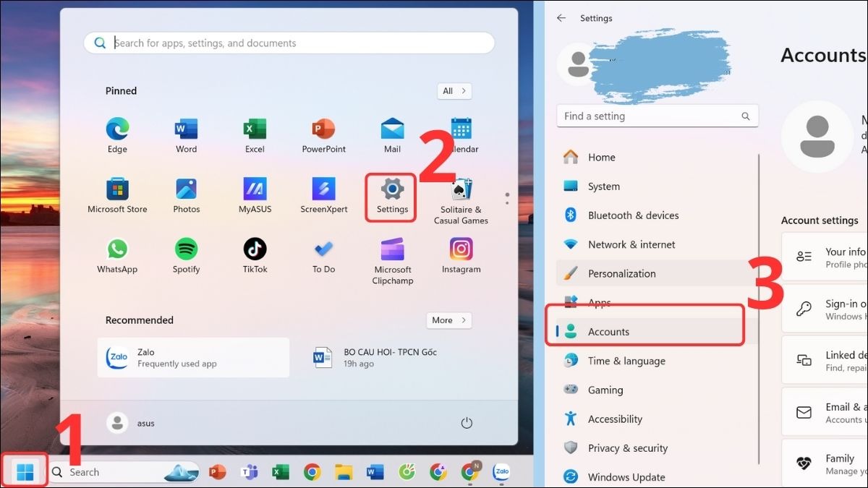Click the Settings sidebar vertical scrollbar

click(759, 309)
